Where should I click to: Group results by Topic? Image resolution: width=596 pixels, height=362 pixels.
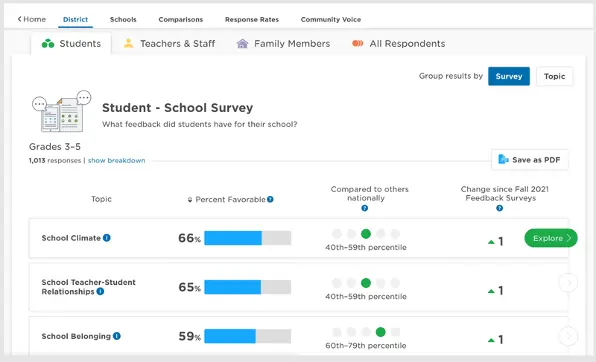554,76
